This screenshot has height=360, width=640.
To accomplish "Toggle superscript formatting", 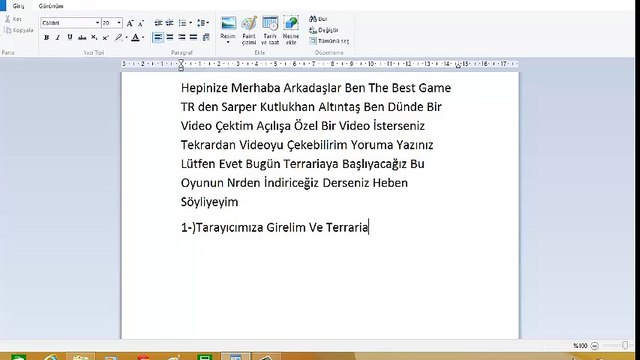I will (x=106, y=38).
